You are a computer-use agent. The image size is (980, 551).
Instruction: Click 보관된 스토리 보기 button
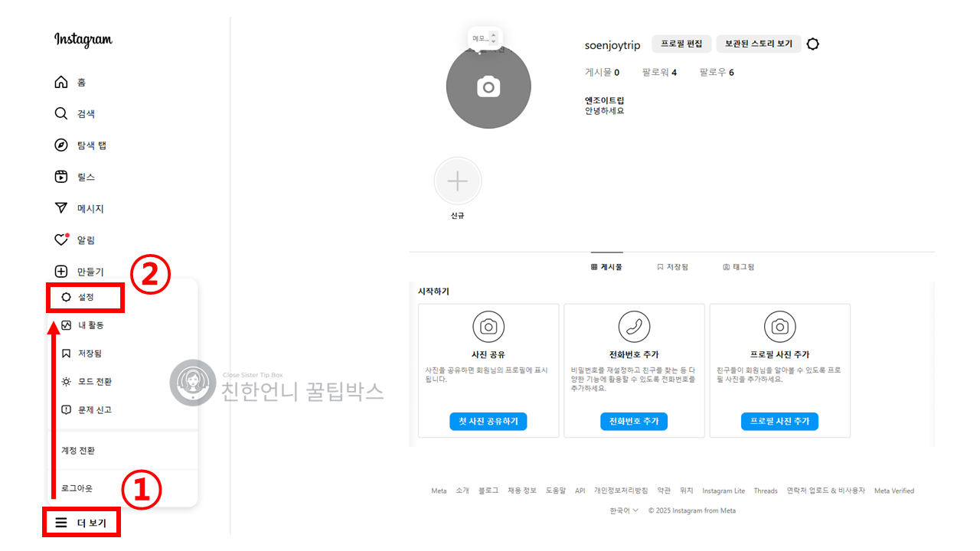(759, 44)
